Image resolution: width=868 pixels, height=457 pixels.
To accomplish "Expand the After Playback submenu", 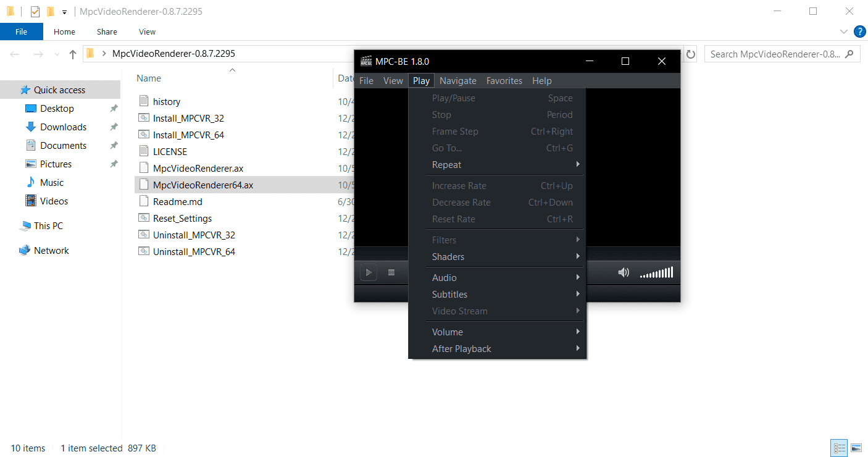I will [x=497, y=349].
